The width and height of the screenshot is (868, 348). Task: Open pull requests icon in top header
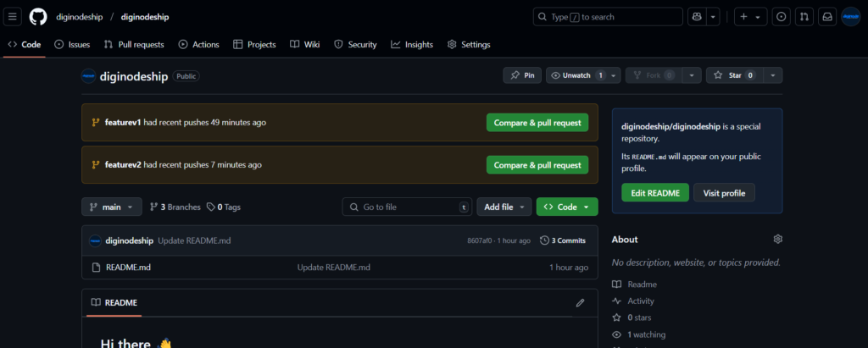[x=804, y=17]
